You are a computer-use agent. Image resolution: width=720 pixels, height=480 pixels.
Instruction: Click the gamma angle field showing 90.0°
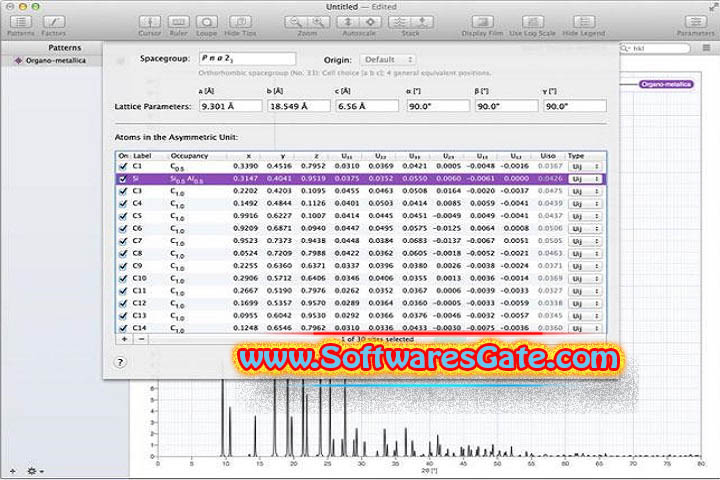575,106
